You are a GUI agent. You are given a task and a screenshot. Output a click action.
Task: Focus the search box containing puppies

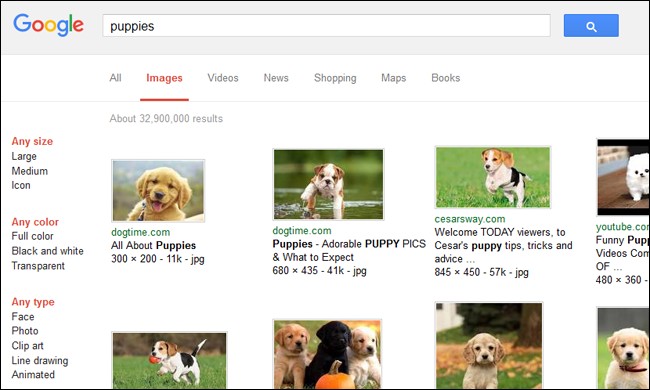326,26
